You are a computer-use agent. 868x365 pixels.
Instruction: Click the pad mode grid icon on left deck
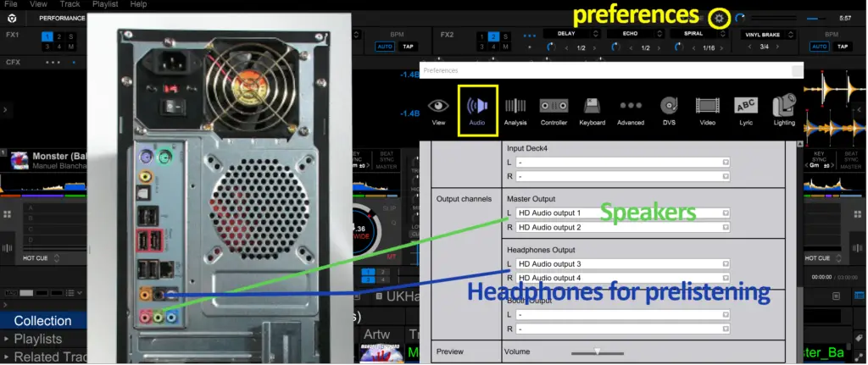tap(8, 214)
